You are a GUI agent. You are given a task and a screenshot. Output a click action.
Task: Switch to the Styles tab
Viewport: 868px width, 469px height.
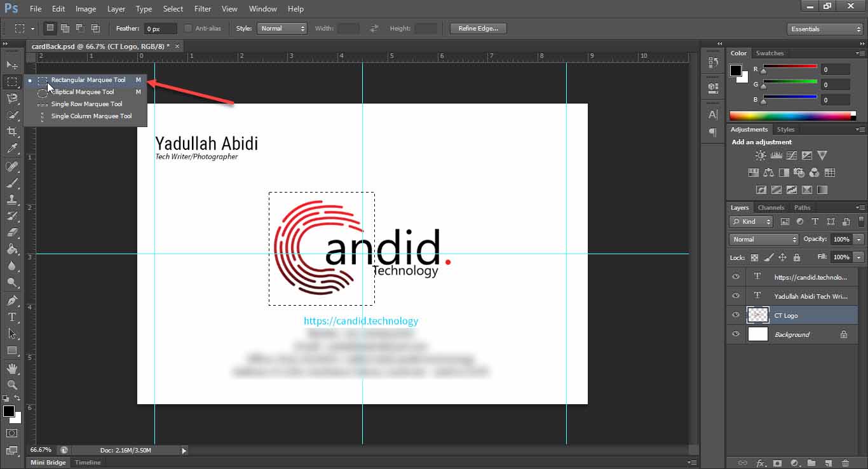pos(785,130)
